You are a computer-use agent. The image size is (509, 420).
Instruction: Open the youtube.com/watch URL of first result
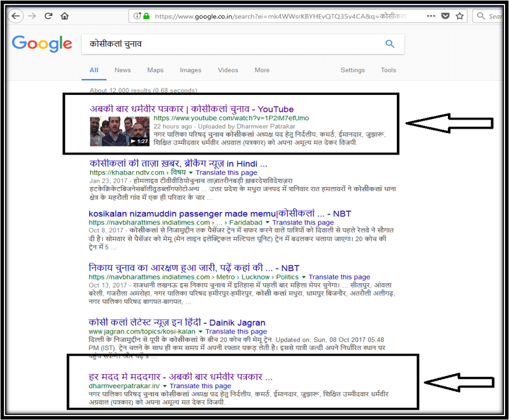pos(231,118)
